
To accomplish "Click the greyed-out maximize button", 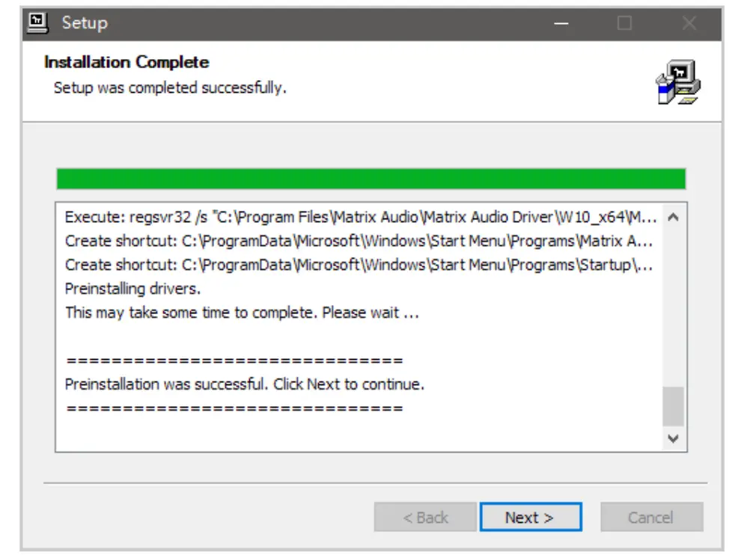I will pos(624,23).
